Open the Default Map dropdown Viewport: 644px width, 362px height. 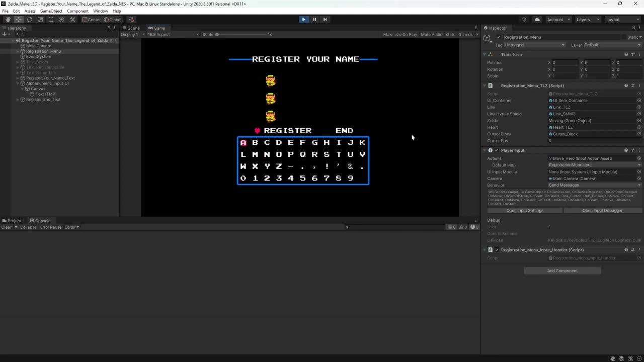pyautogui.click(x=595, y=165)
